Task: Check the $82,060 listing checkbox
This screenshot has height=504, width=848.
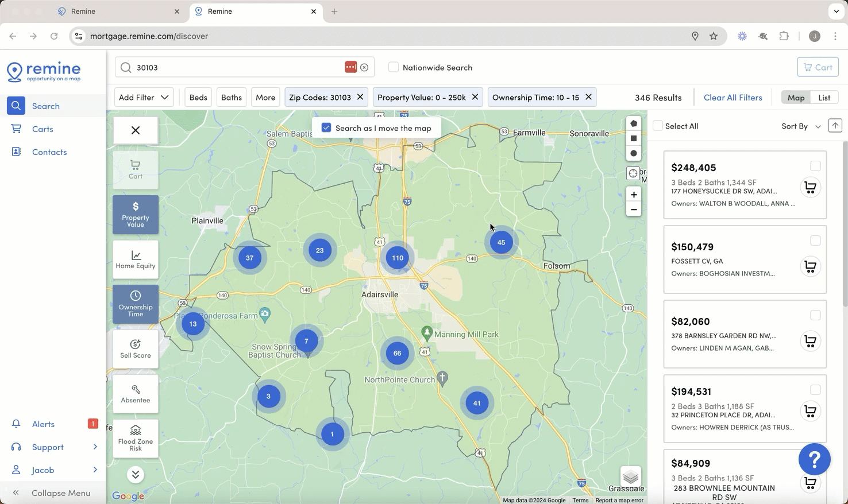Action: [x=815, y=315]
